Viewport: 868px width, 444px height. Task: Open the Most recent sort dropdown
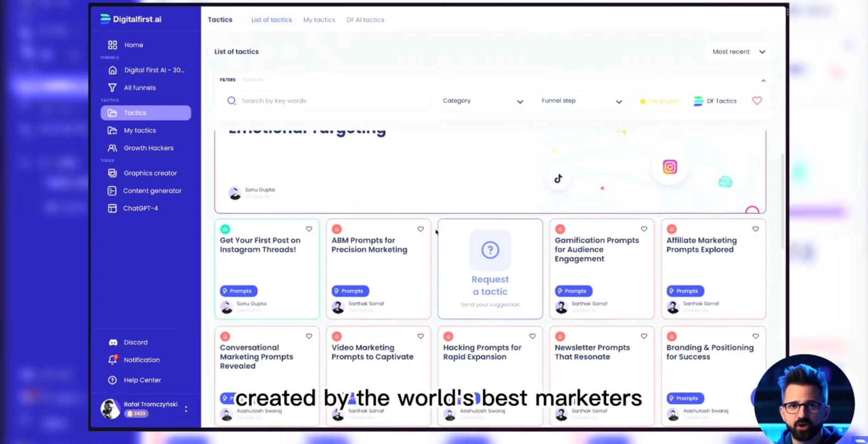(739, 52)
